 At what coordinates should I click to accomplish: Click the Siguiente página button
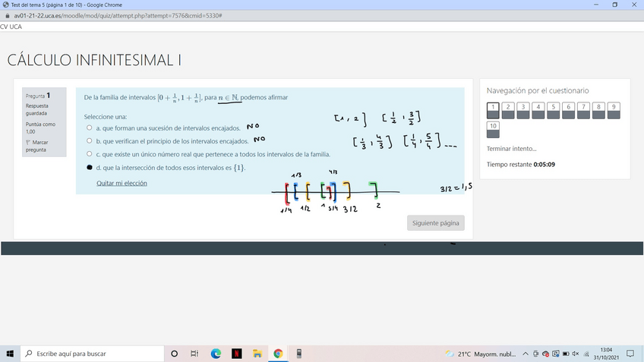(435, 223)
